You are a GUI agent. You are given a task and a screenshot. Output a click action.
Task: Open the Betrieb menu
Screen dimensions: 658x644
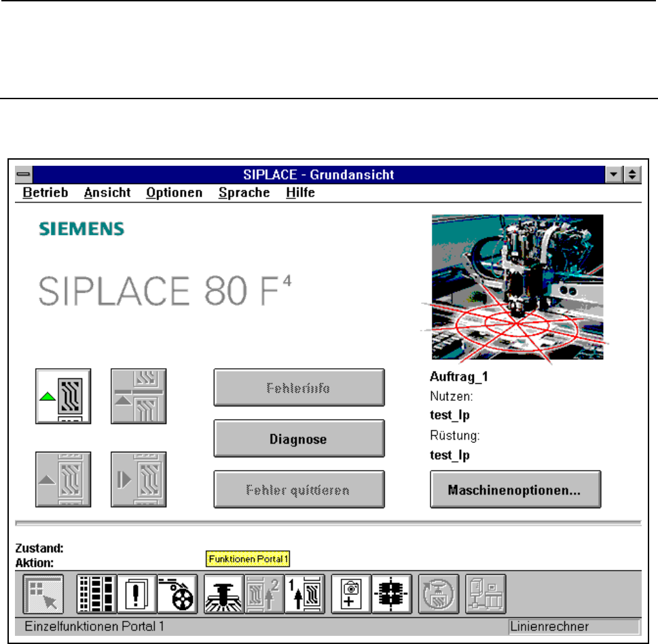pyautogui.click(x=45, y=193)
